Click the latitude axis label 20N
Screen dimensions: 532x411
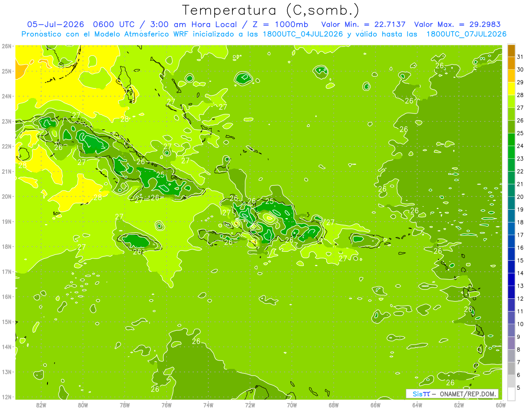[x=7, y=196]
